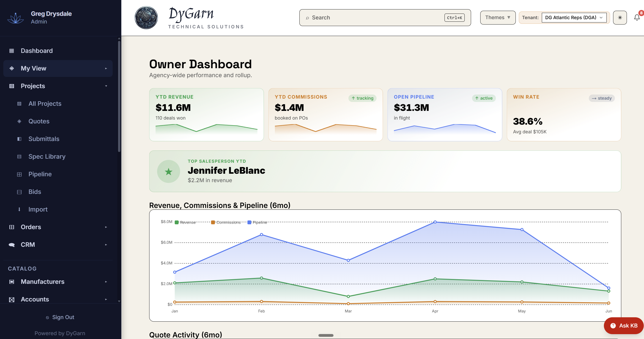Viewport: 644px width, 339px height.
Task: Click the Manufacturers square icon
Action: 11,282
